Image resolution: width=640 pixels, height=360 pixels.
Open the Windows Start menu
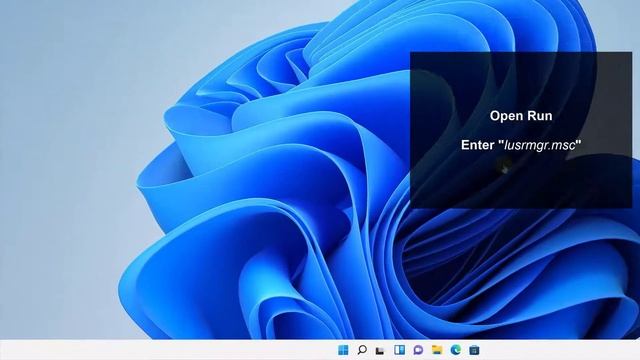[343, 350]
